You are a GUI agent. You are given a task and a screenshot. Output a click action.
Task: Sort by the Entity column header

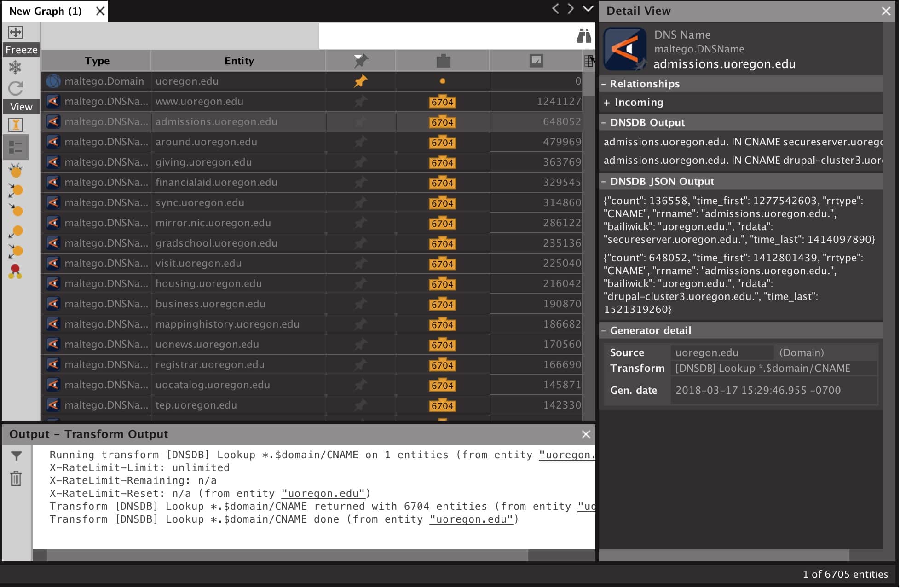click(x=239, y=61)
